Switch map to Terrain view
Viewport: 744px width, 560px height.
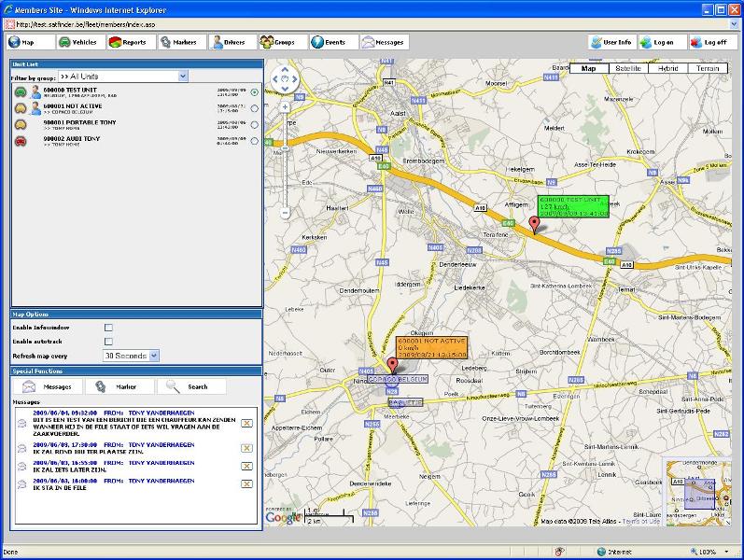(707, 68)
